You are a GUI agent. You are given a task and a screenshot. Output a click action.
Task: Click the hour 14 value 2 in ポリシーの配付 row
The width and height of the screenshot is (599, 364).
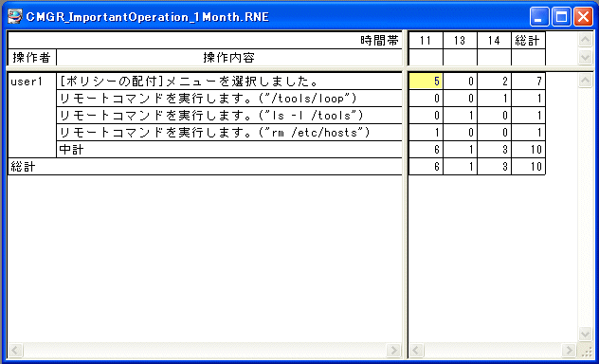tap(494, 81)
